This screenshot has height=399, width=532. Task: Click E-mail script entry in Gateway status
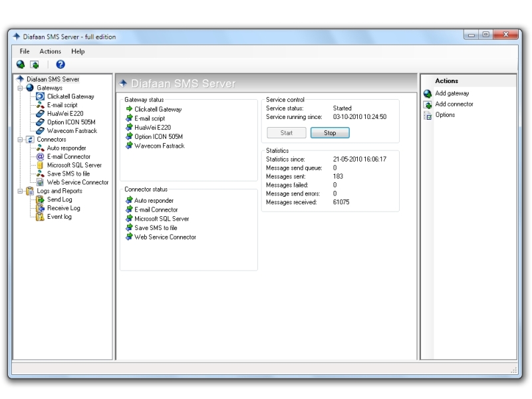(149, 118)
